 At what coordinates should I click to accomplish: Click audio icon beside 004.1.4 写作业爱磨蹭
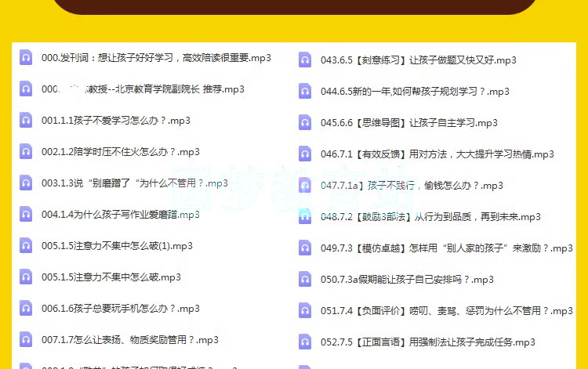coord(26,214)
